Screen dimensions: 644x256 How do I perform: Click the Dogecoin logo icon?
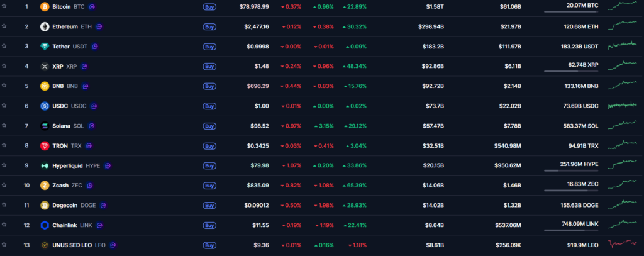point(45,206)
